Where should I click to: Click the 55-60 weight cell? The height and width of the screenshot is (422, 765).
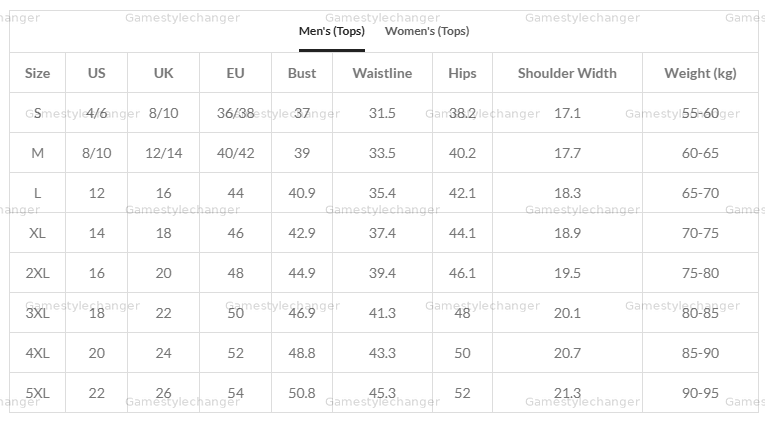700,113
